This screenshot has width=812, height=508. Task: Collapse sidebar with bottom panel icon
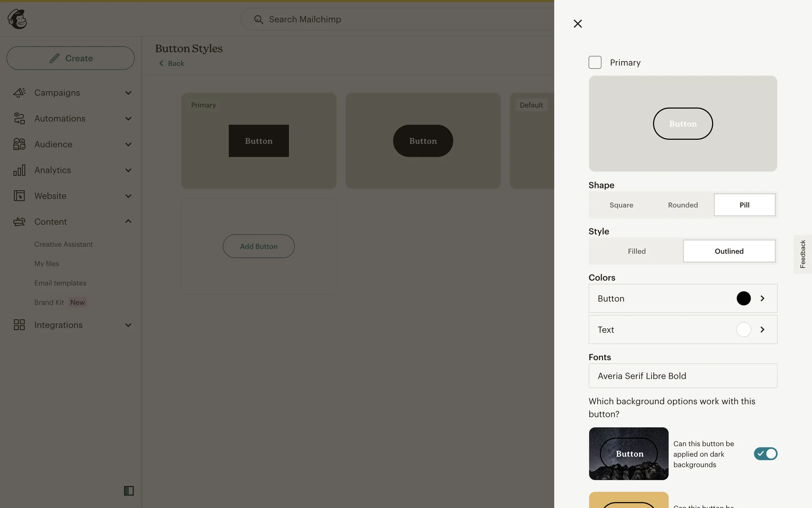pyautogui.click(x=129, y=491)
